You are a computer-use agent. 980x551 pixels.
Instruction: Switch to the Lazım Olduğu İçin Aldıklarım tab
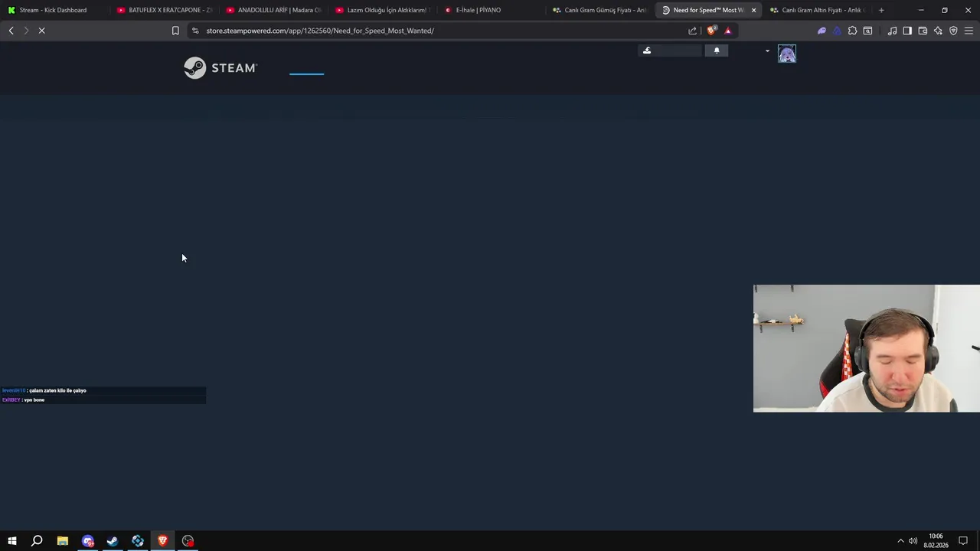pyautogui.click(x=383, y=10)
